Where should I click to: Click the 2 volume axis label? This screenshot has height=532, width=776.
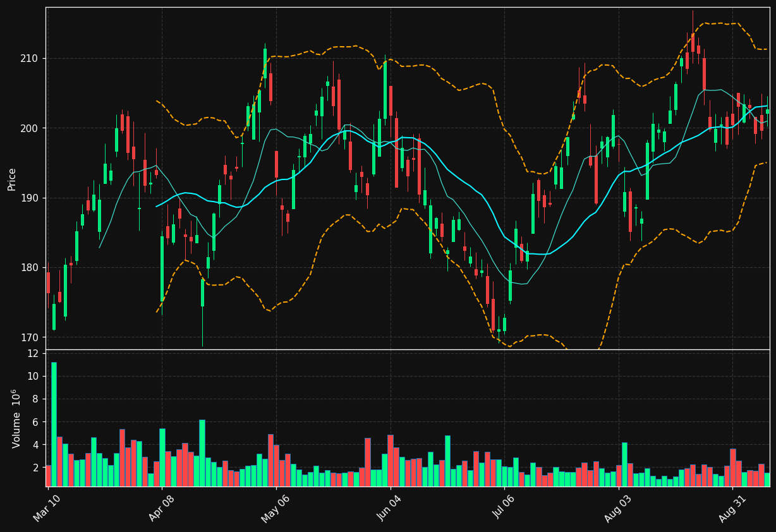[35, 468]
